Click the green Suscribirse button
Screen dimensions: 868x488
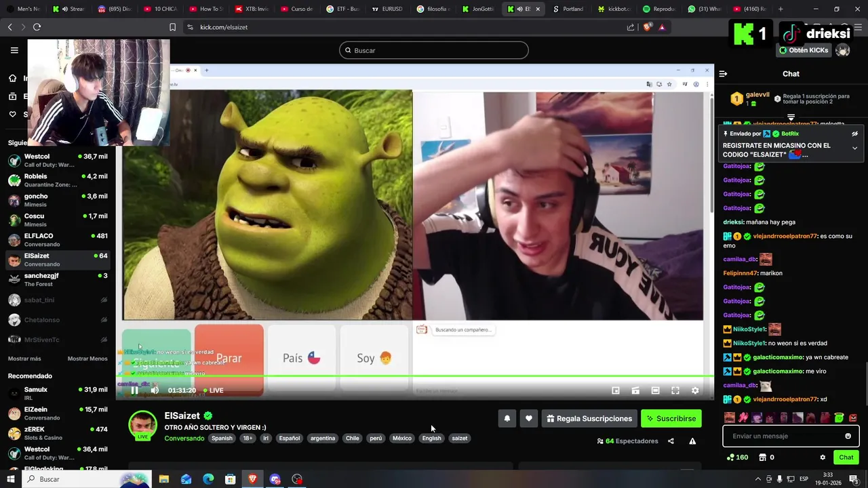pyautogui.click(x=671, y=419)
